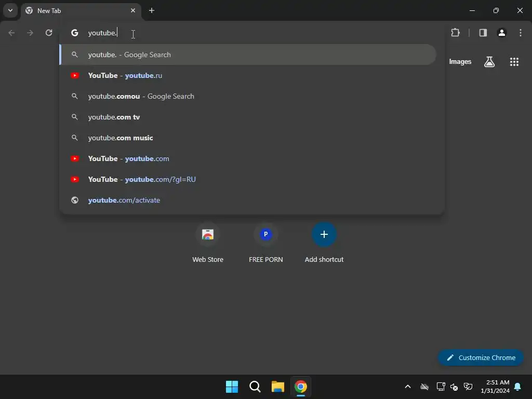This screenshot has height=399, width=532.
Task: Open the Images link
Action: pos(460,62)
